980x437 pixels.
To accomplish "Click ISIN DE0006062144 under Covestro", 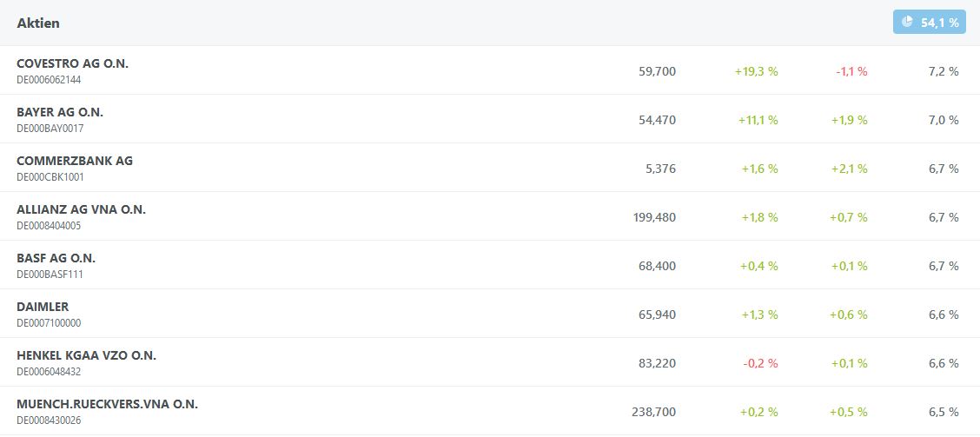I will coord(49,80).
